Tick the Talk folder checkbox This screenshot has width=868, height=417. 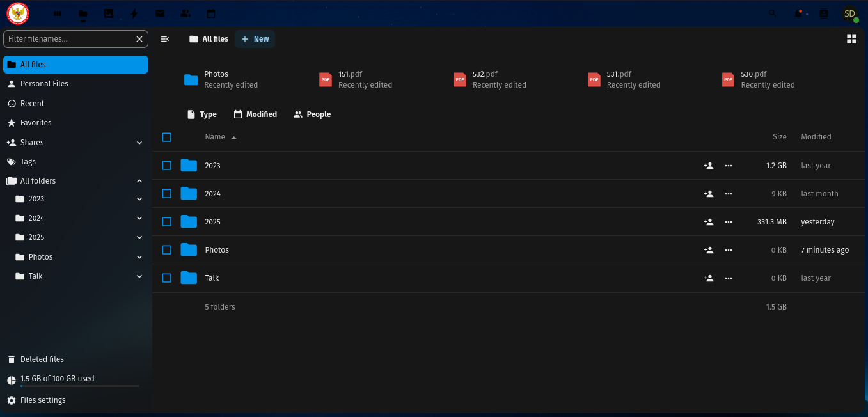(167, 278)
